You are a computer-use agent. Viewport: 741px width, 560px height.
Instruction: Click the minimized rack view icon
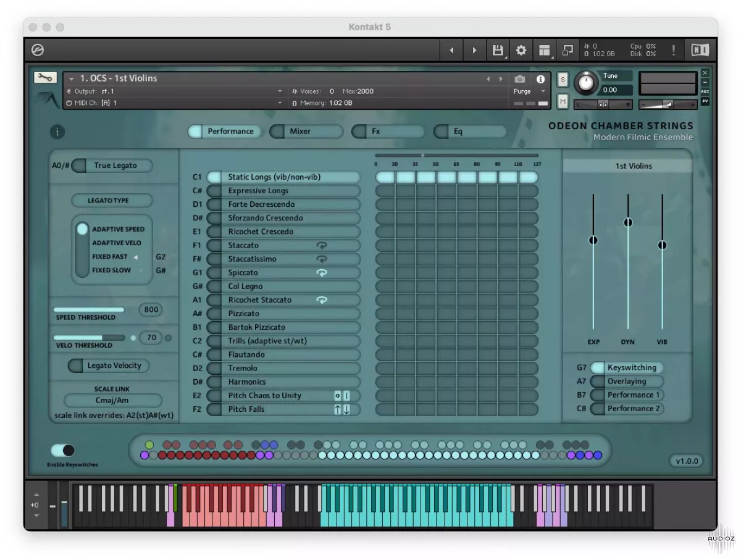point(567,50)
